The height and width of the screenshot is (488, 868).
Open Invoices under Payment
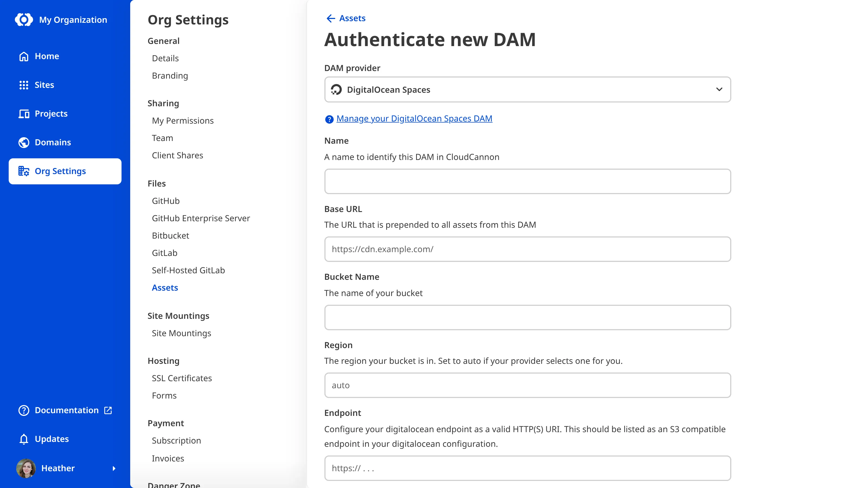click(168, 458)
